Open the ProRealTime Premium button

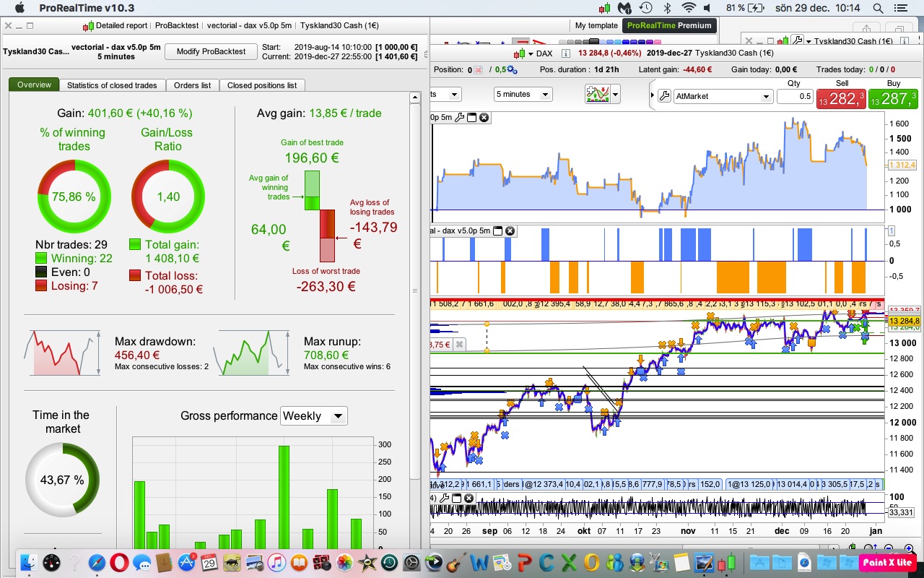click(669, 25)
